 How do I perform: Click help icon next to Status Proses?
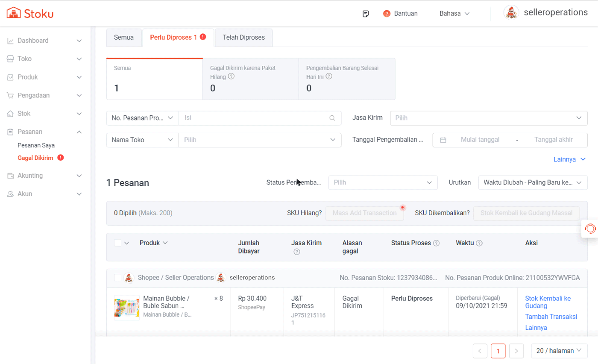tap(436, 243)
